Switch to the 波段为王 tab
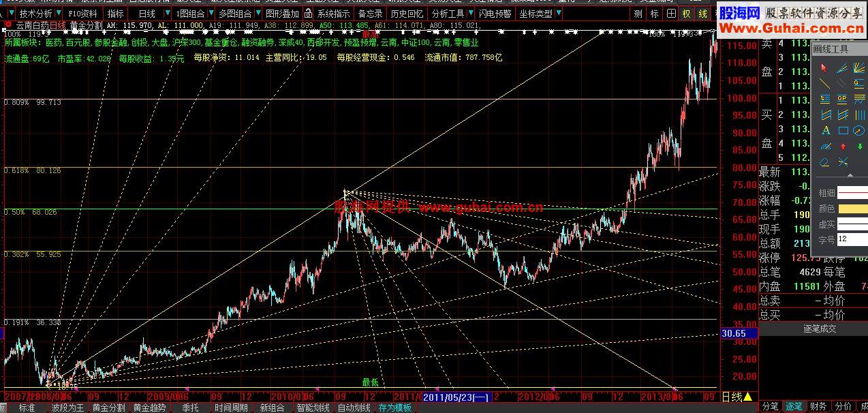The width and height of the screenshot is (868, 413). tap(67, 408)
